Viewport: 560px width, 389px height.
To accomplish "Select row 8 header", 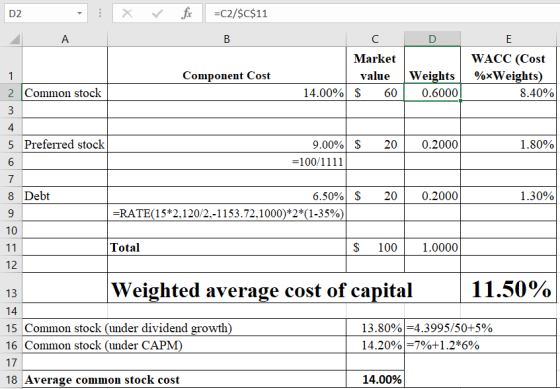I will click(x=11, y=196).
